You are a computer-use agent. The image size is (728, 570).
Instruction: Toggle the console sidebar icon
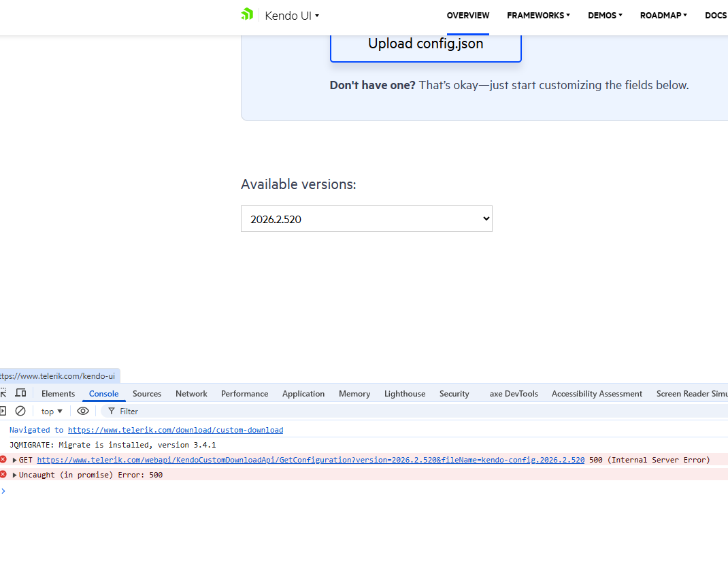(x=3, y=411)
